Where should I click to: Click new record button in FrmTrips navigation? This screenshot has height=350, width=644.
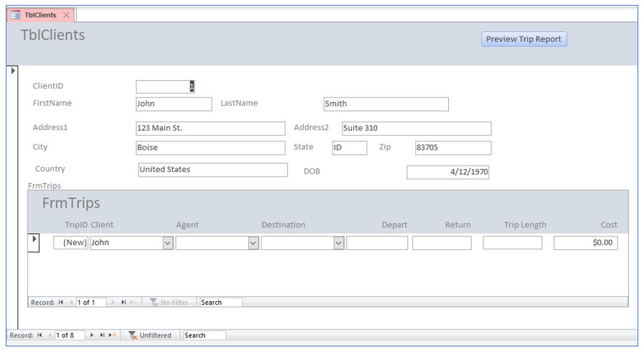click(x=133, y=303)
